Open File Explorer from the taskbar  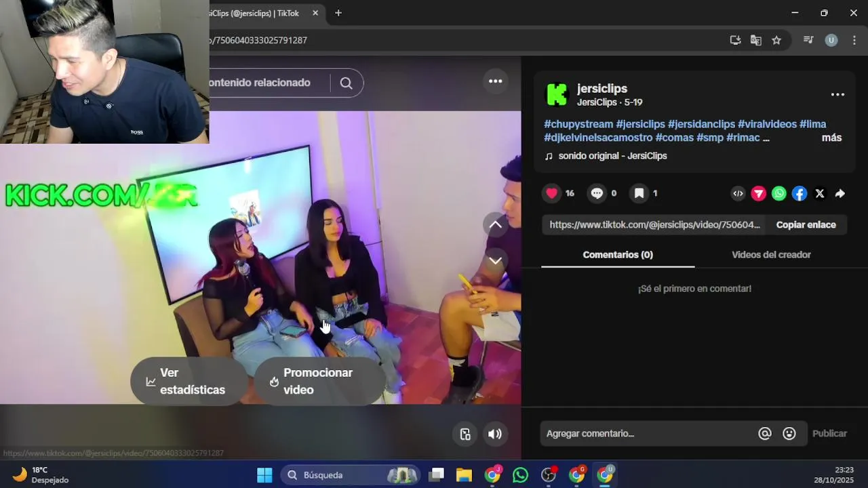click(464, 475)
